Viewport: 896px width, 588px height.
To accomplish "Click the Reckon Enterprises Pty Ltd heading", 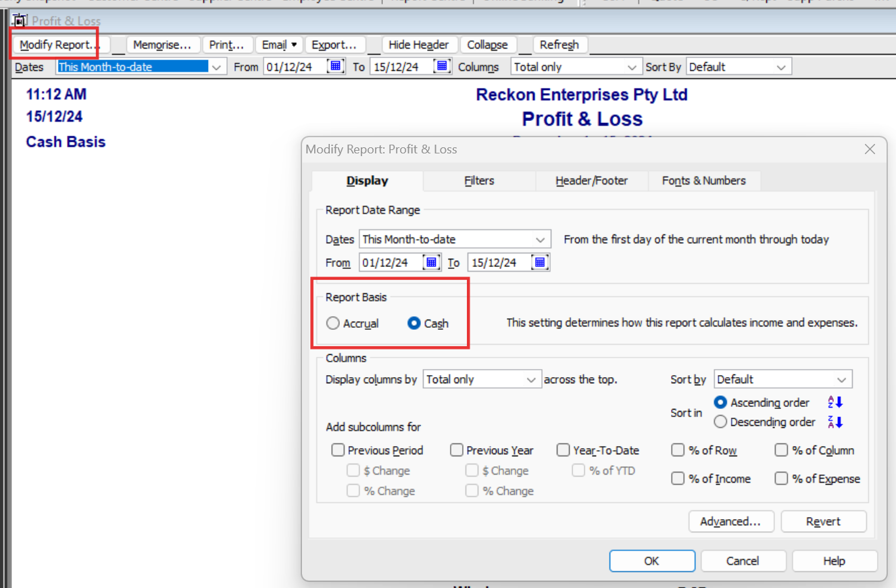I will click(x=581, y=95).
